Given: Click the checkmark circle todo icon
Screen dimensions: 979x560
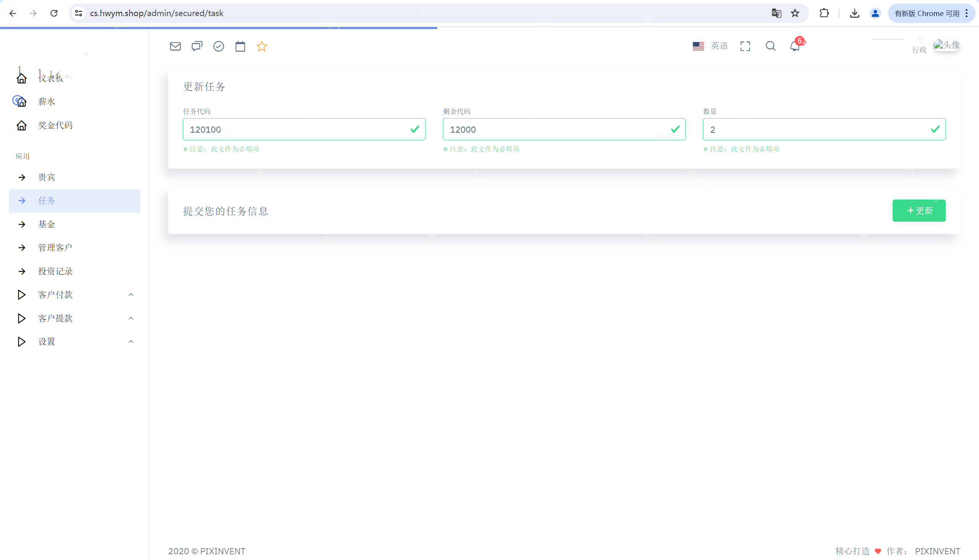Looking at the screenshot, I should [218, 46].
